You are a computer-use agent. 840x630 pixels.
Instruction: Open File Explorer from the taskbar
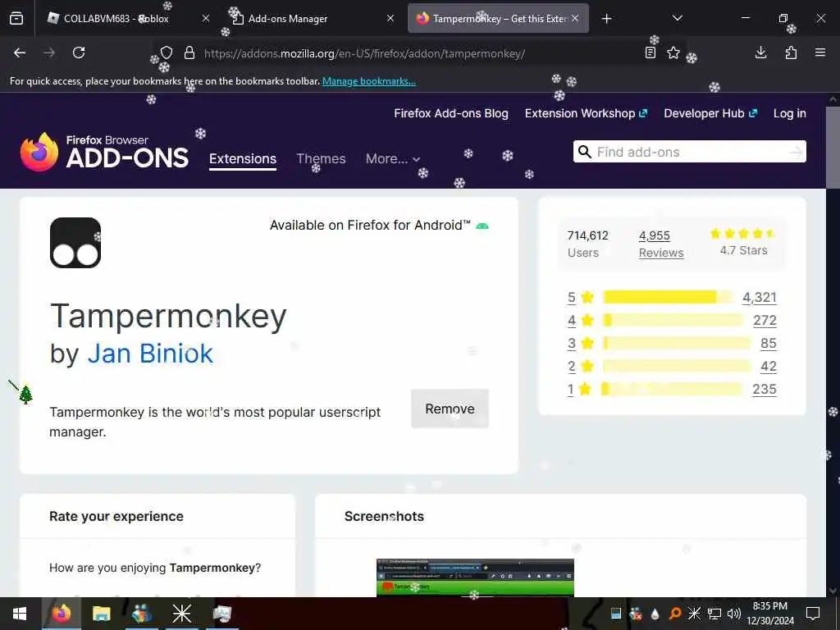coord(101,614)
